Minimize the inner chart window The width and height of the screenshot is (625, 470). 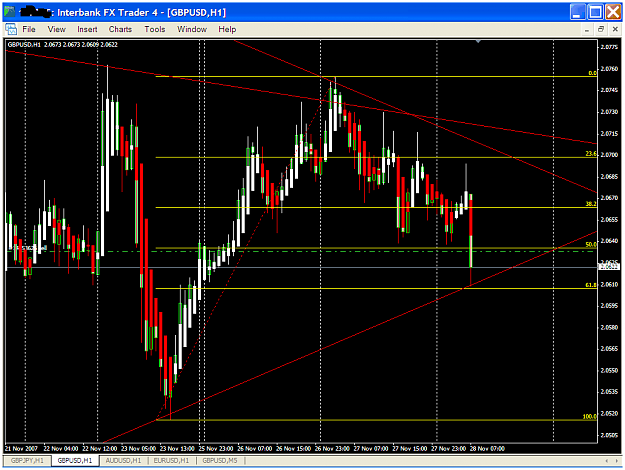(587, 29)
